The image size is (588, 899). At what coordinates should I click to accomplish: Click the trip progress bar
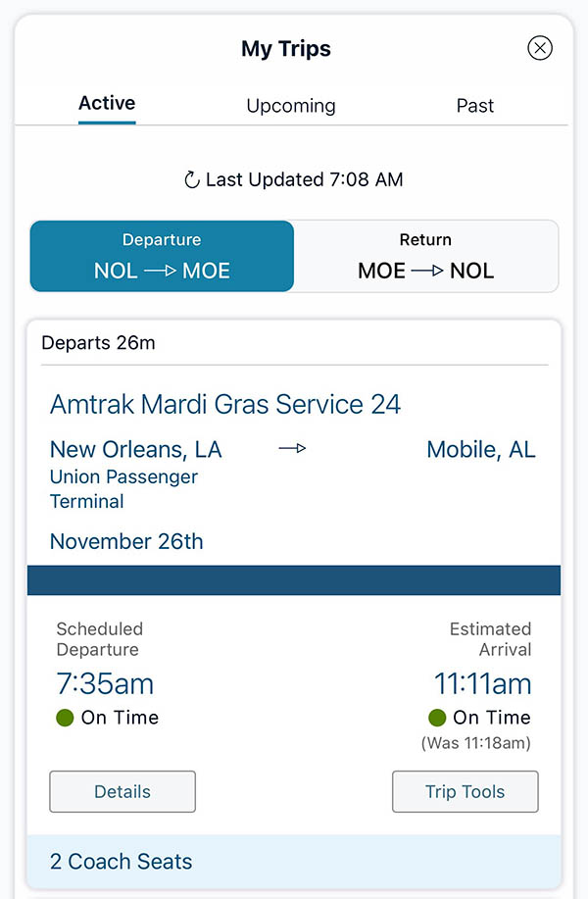tap(293, 578)
